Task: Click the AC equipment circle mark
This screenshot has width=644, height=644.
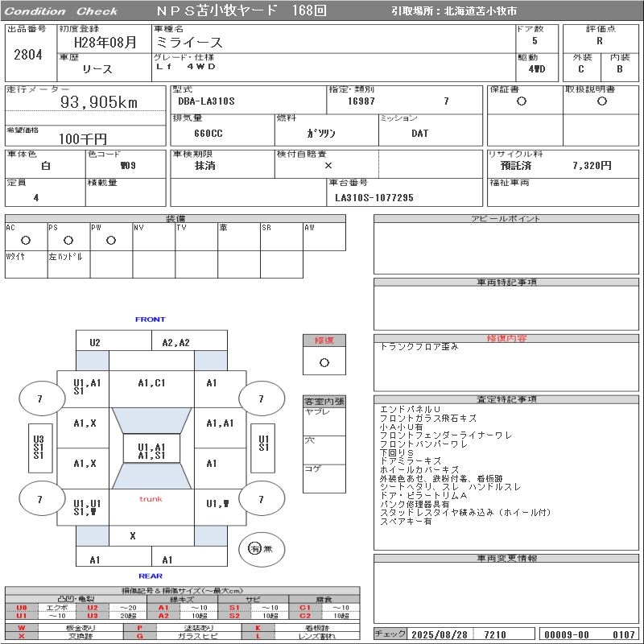Action: tap(26, 240)
